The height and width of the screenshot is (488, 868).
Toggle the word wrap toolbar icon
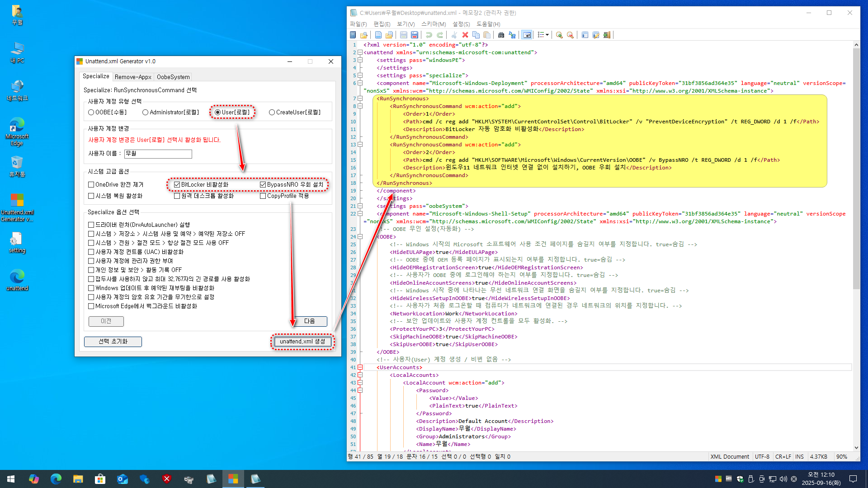pos(527,35)
